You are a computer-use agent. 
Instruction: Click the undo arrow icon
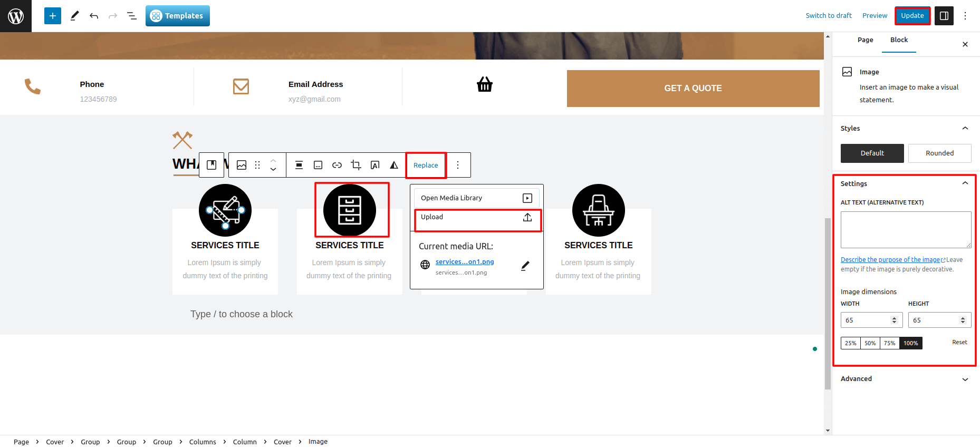[94, 16]
